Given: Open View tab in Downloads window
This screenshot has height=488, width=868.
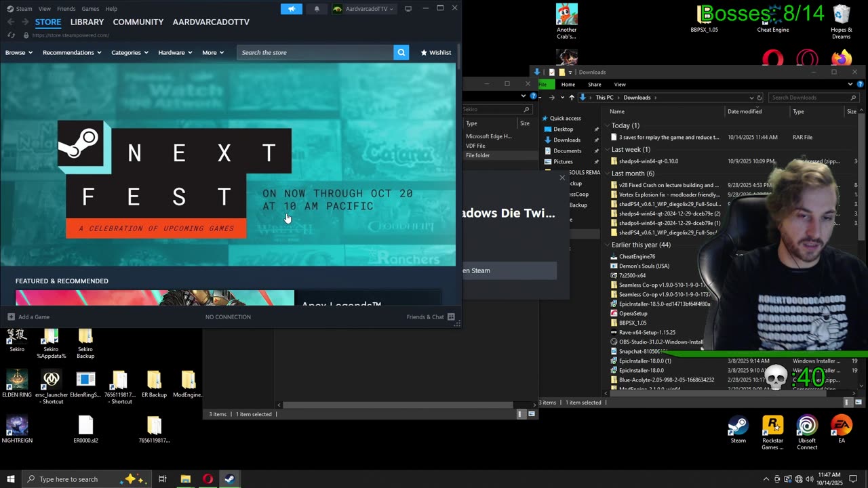Looking at the screenshot, I should [620, 85].
